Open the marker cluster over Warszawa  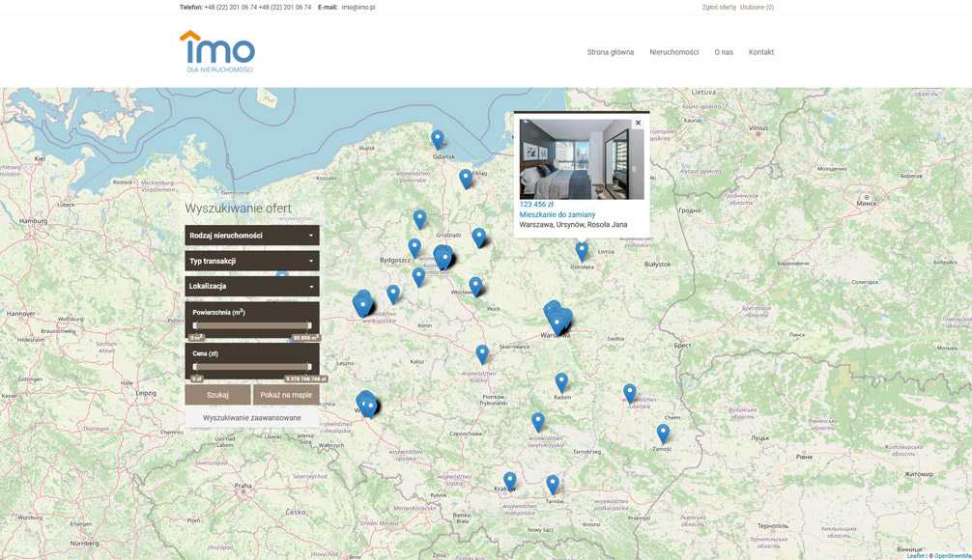[557, 319]
